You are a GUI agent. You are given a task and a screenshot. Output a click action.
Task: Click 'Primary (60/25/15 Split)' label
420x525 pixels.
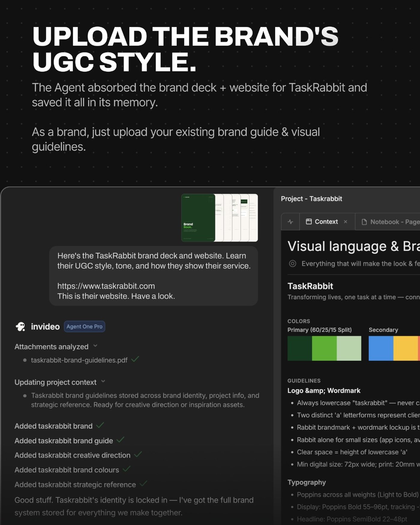click(319, 330)
